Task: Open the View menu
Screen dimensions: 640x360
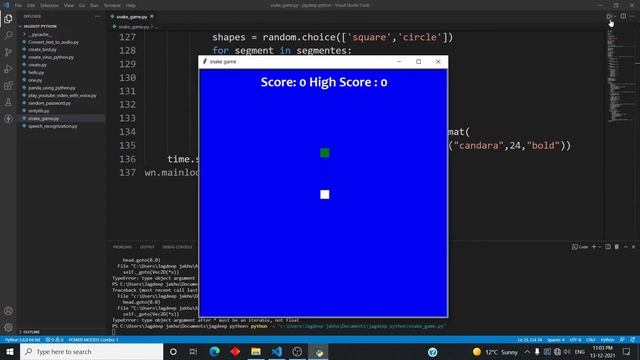Action: pyautogui.click(x=69, y=5)
